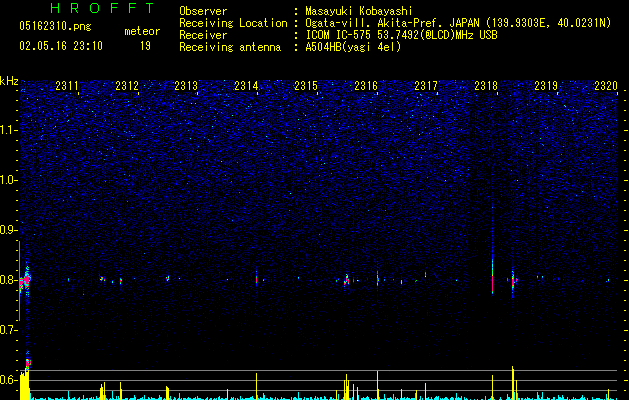Click the 2312 time marker
The width and height of the screenshot is (629, 400).
tap(127, 85)
